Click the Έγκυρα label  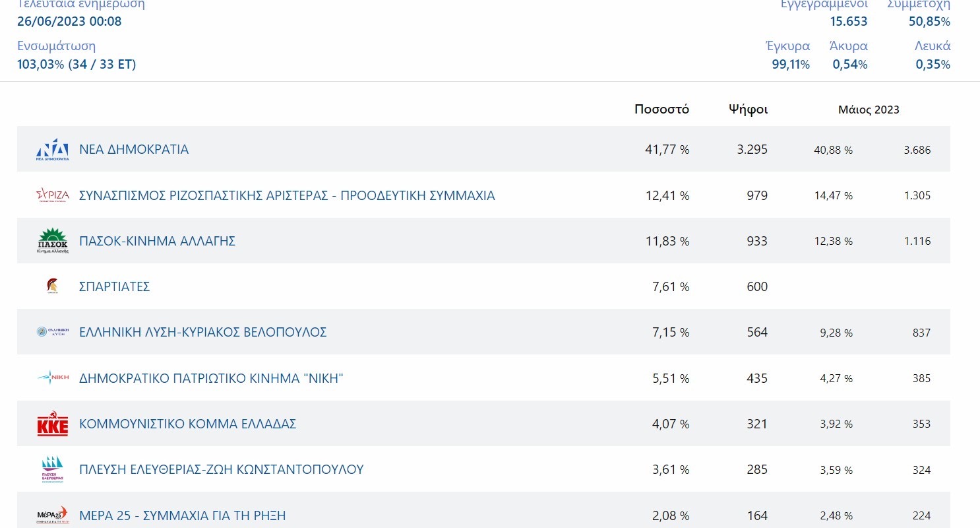pyautogui.click(x=787, y=46)
